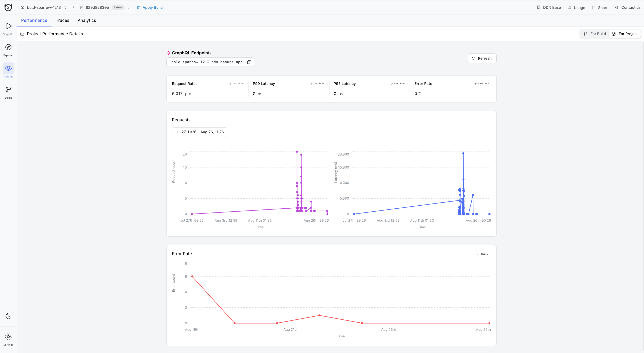
Task: Click the Aug 19th error count point
Action: tap(192, 276)
